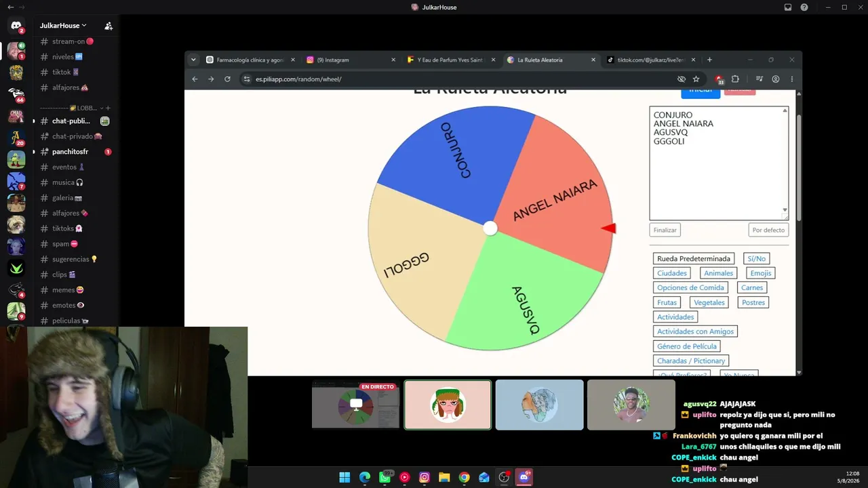Close the La Ruleta Aleatoria tab
This screenshot has height=488, width=868.
[x=593, y=60]
